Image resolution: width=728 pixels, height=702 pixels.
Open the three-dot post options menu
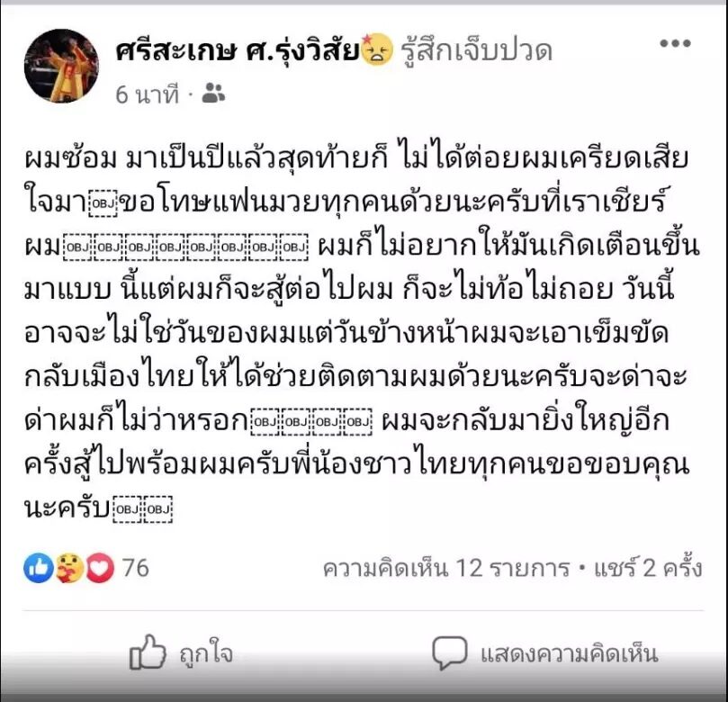click(x=675, y=43)
